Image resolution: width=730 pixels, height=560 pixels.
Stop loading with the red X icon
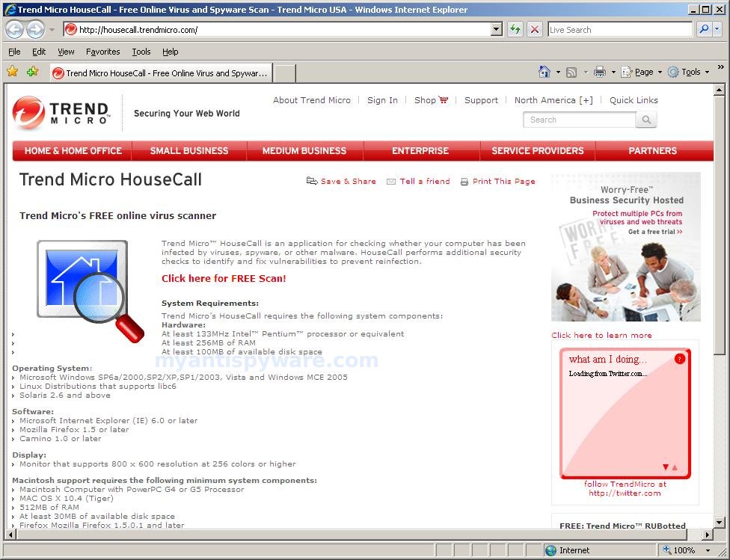[x=535, y=30]
